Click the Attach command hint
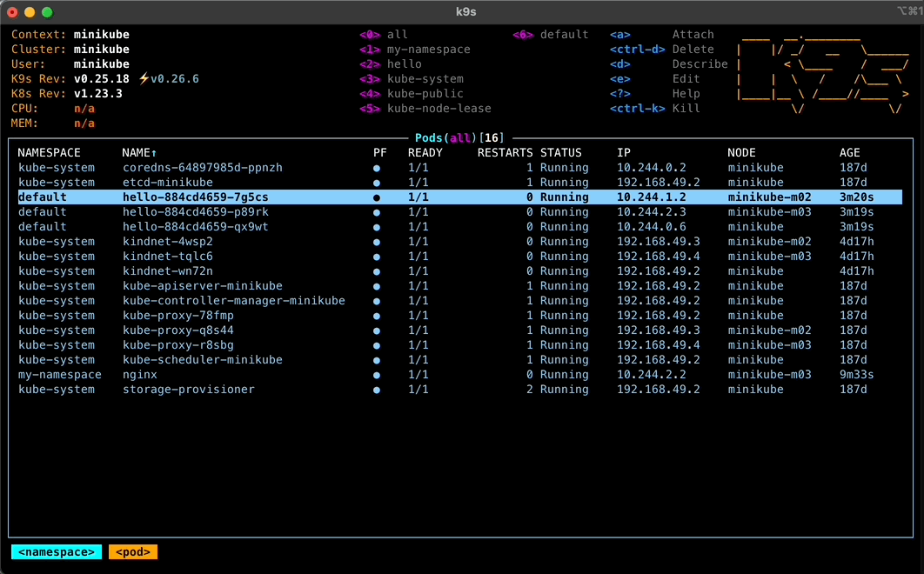This screenshot has height=574, width=924. coord(662,35)
